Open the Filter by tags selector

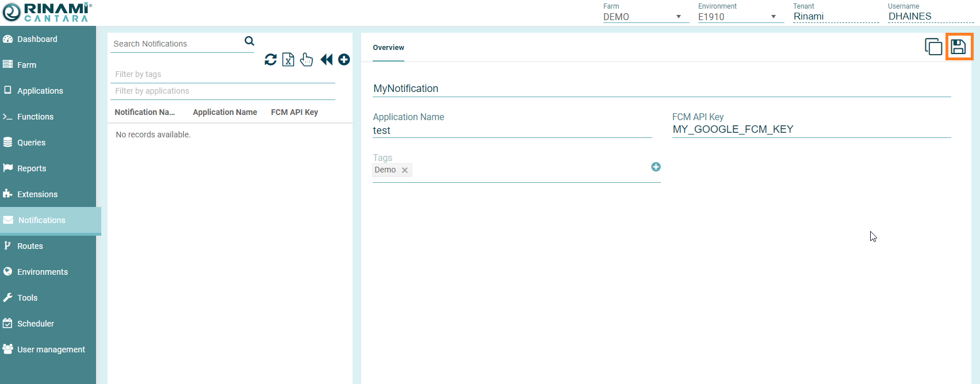pyautogui.click(x=222, y=74)
